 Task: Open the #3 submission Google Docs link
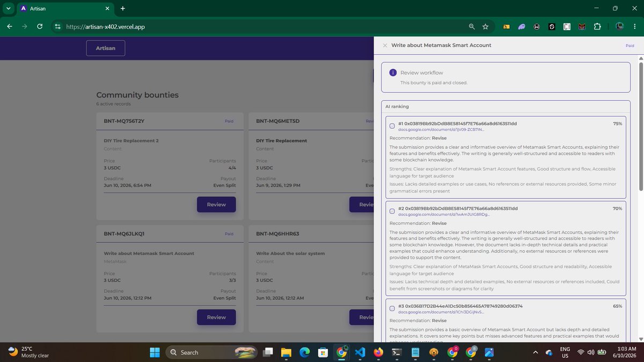[x=441, y=312]
